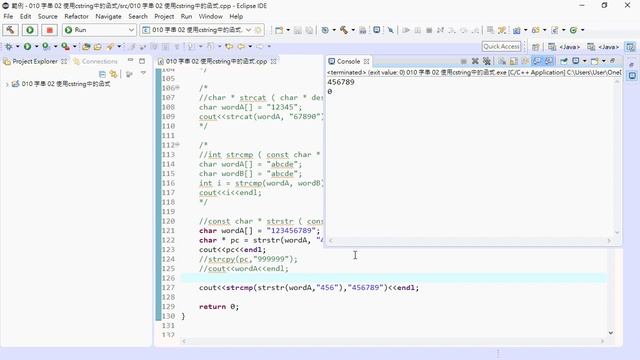
Task: Expand the Build configuration dropdown arrow
Action: [353, 30]
